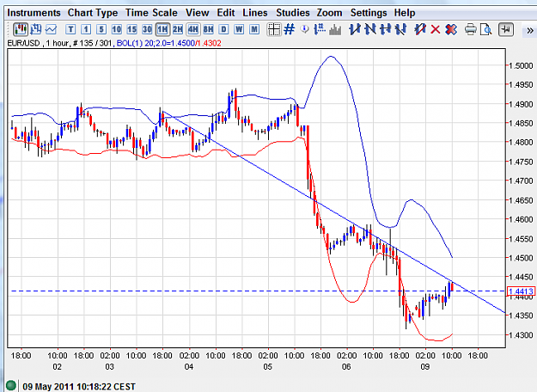Open the Instruments menu

(34, 13)
